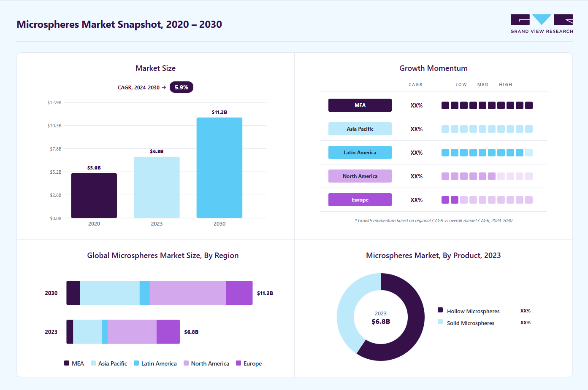Screen dimensions: 588x390
Task: Click the XX% CAGR value for MEA
Action: pos(417,105)
